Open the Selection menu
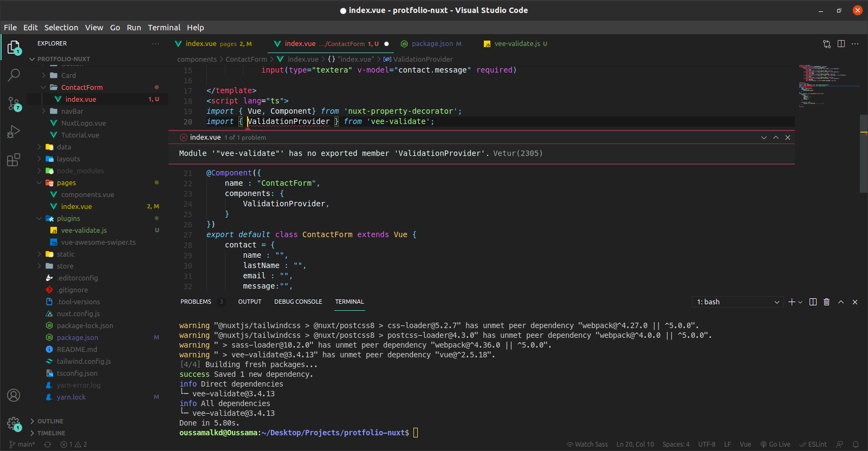The width and height of the screenshot is (868, 451). tap(61, 28)
